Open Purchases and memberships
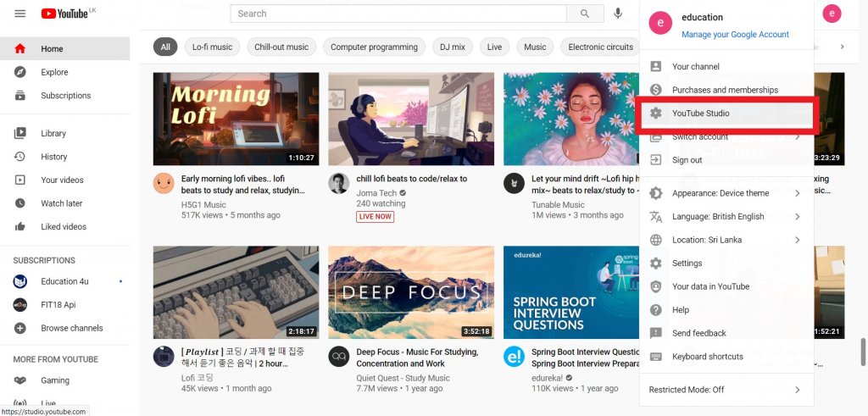Screen dimensions: 868x416 pos(726,90)
